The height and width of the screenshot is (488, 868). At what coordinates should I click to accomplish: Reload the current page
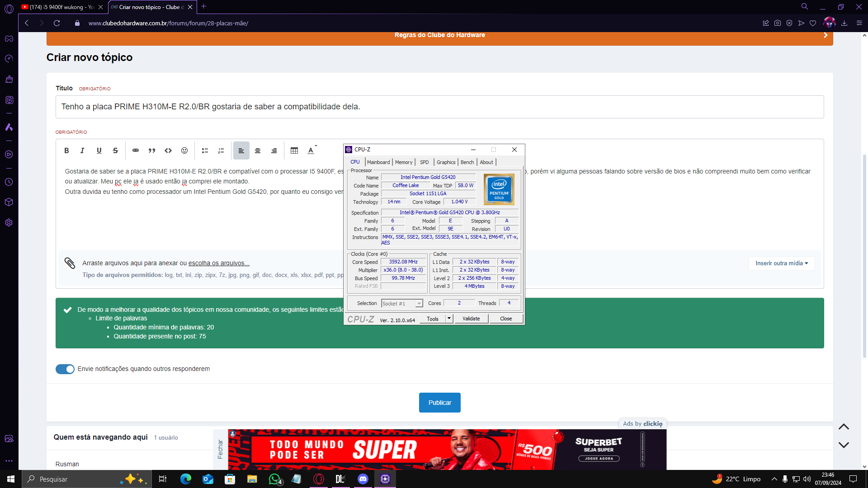pyautogui.click(x=57, y=23)
